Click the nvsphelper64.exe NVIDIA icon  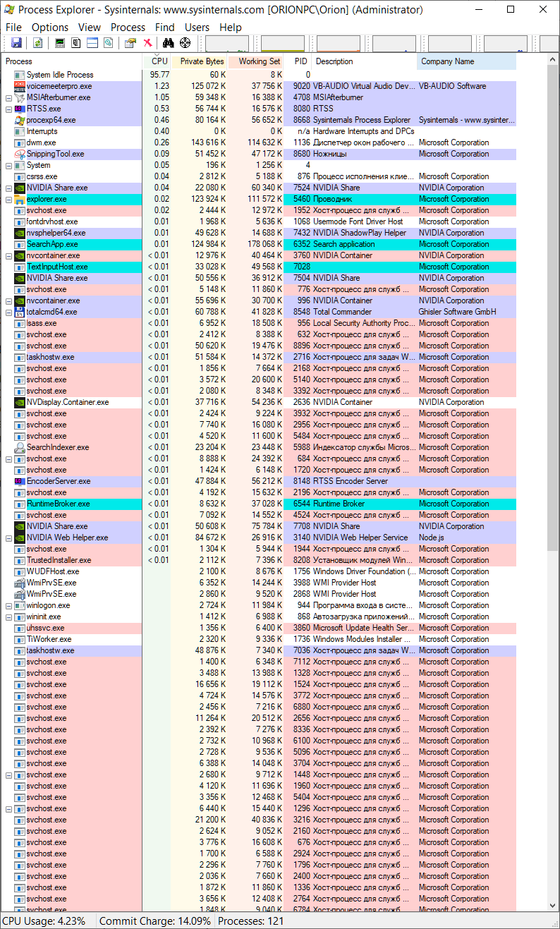(x=20, y=233)
